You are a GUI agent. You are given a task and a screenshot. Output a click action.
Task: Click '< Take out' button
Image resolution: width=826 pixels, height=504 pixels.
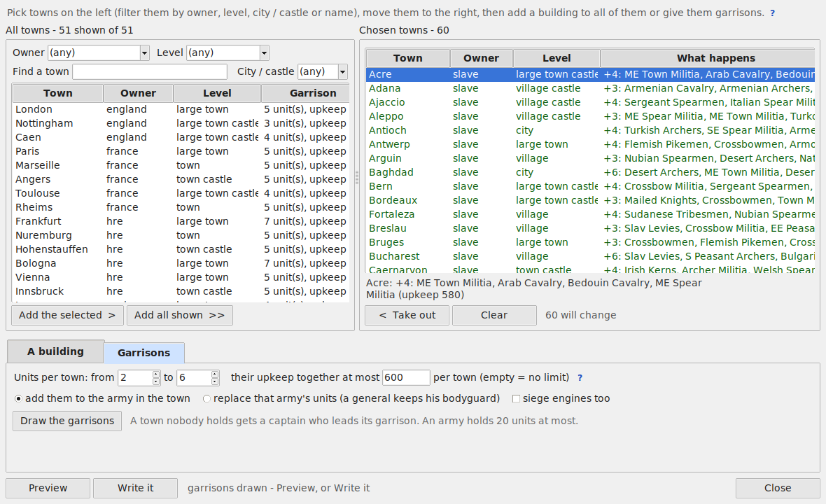[x=407, y=315]
